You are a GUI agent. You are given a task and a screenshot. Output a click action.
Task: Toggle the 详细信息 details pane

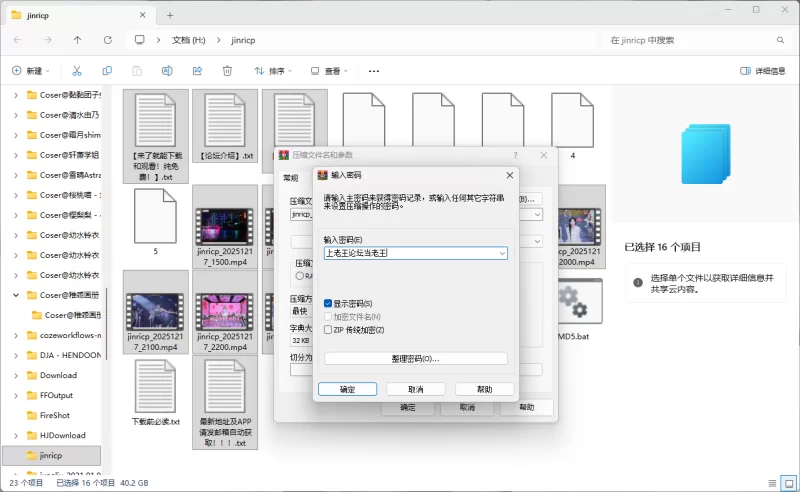point(762,71)
